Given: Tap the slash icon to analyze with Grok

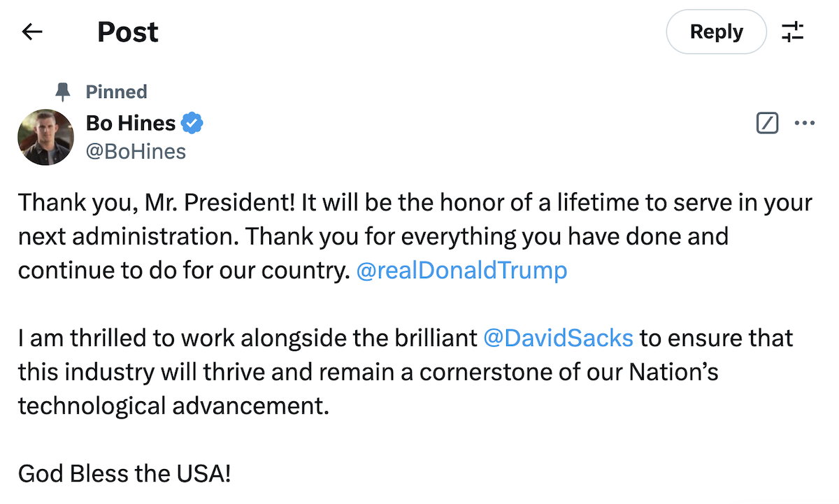Looking at the screenshot, I should (x=767, y=123).
